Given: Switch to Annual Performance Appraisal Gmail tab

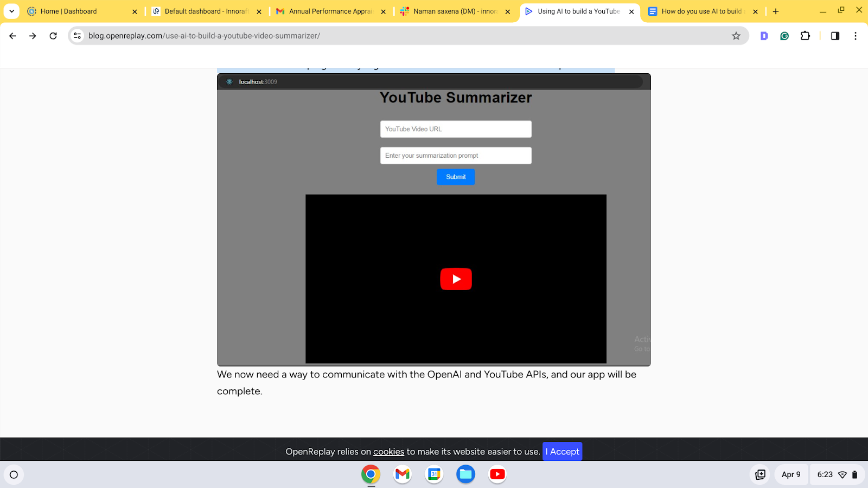Looking at the screenshot, I should [330, 11].
